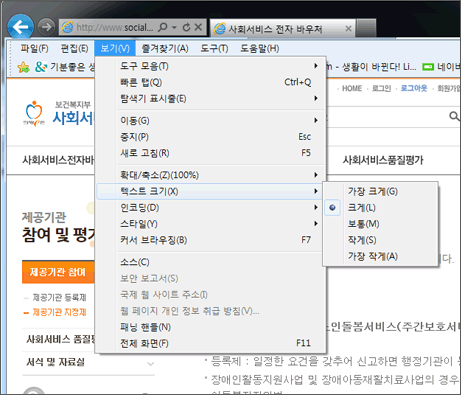This screenshot has width=461, height=395.
Task: Choose 새로 고침(R) menu item
Action: coord(211,153)
